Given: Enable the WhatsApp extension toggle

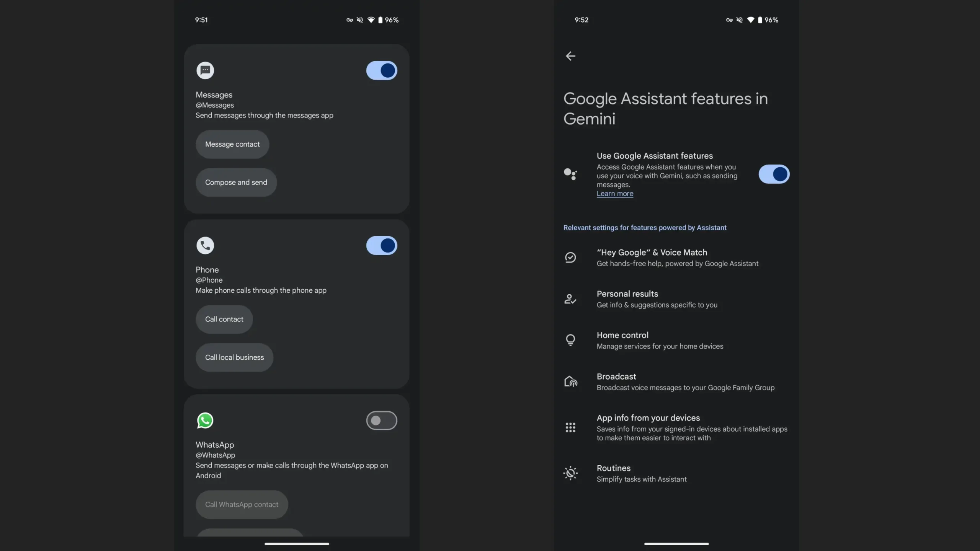Looking at the screenshot, I should pos(382,421).
